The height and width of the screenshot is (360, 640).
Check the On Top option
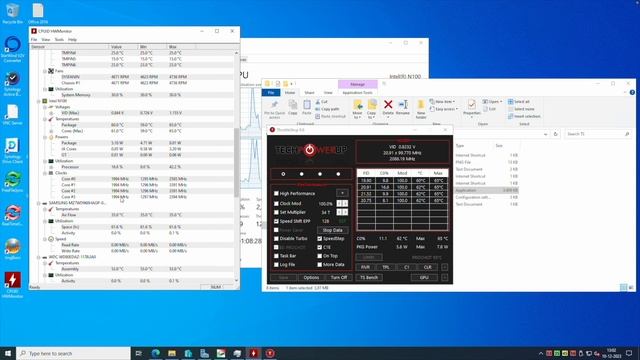click(x=320, y=256)
